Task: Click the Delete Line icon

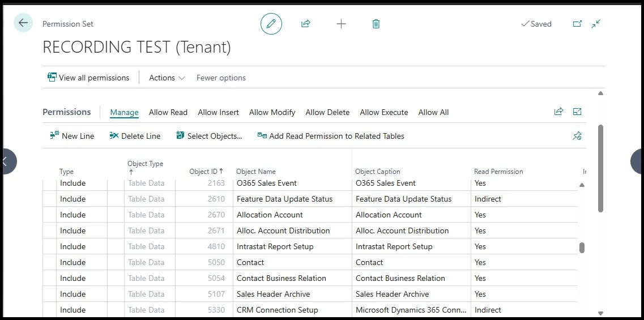Action: point(114,135)
